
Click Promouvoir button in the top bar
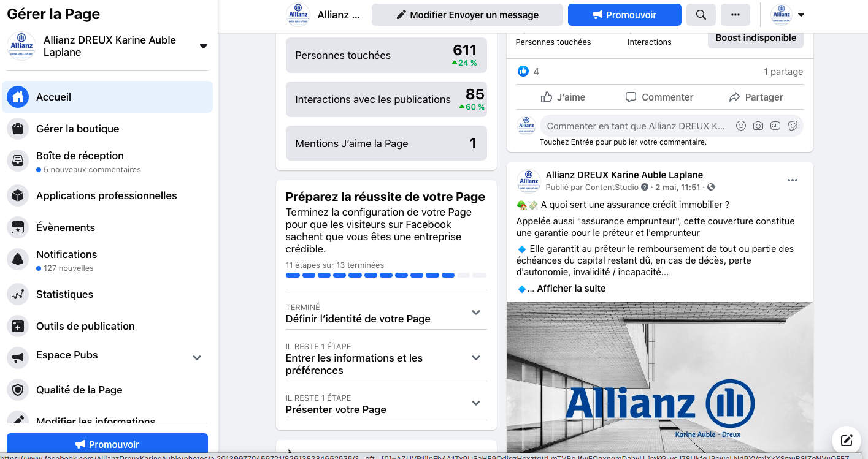click(x=624, y=15)
